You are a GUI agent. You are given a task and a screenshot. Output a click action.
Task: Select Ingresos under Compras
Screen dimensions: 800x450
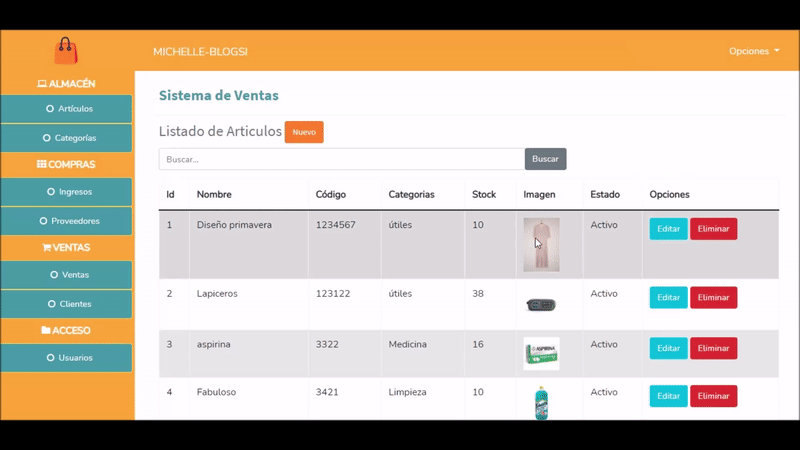pyautogui.click(x=67, y=192)
